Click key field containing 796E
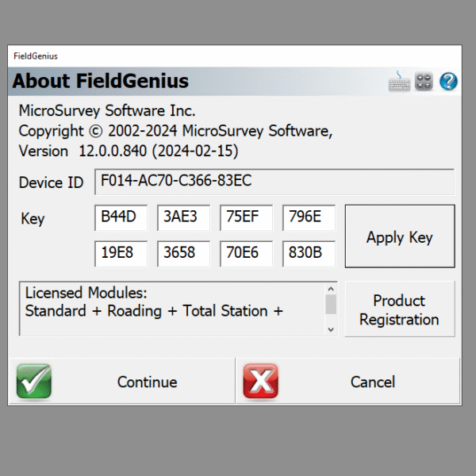The height and width of the screenshot is (476, 476). pyautogui.click(x=309, y=217)
